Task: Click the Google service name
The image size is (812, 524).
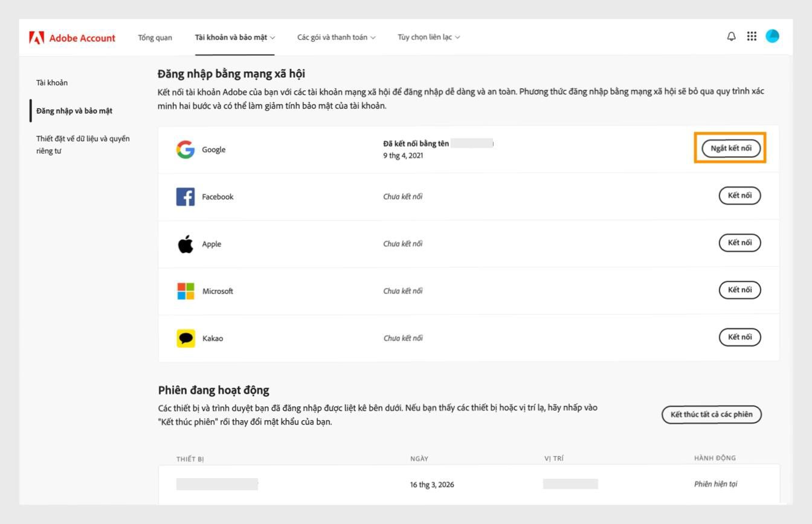Action: tap(214, 150)
